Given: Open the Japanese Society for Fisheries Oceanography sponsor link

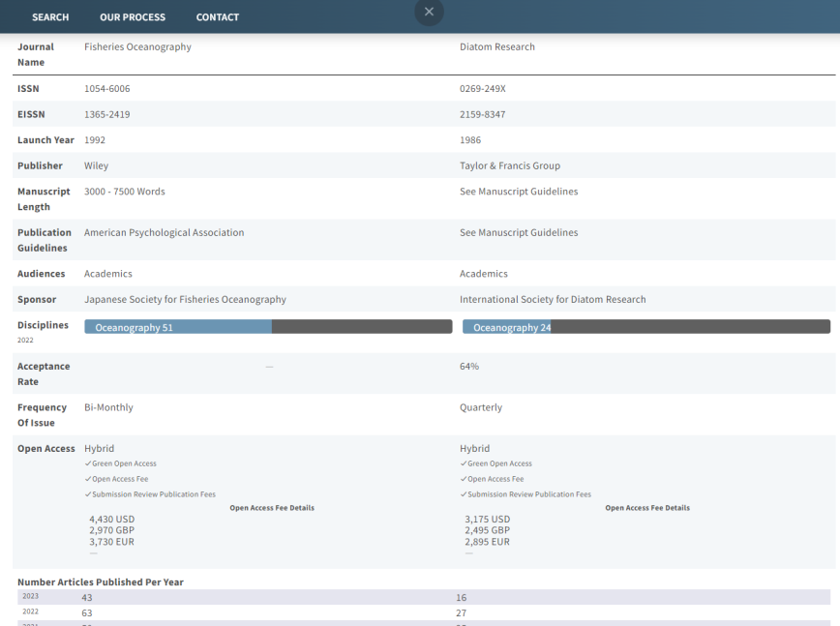Looking at the screenshot, I should click(x=183, y=299).
